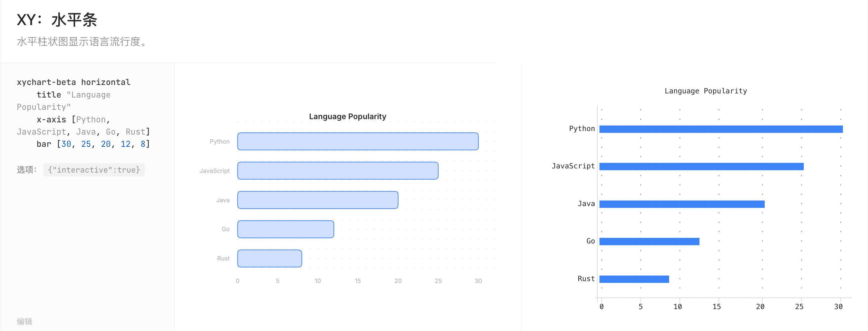Click the Python axis label in the solid-bar chart

pyautogui.click(x=582, y=128)
